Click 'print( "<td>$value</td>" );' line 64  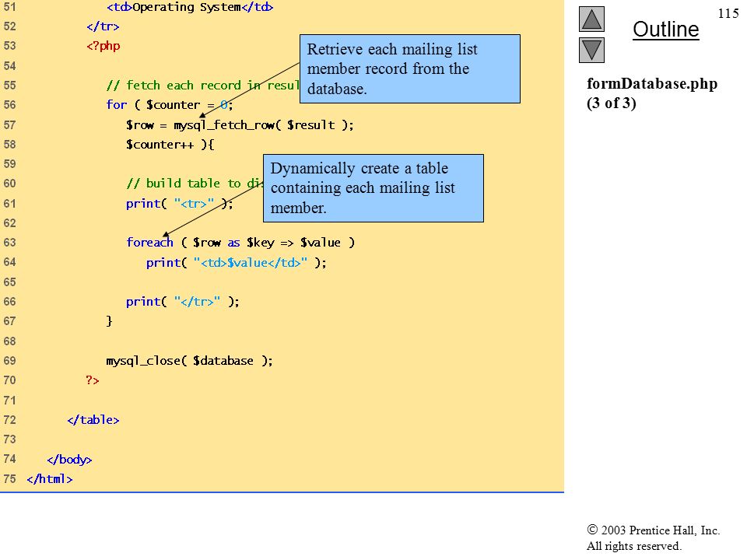click(237, 262)
